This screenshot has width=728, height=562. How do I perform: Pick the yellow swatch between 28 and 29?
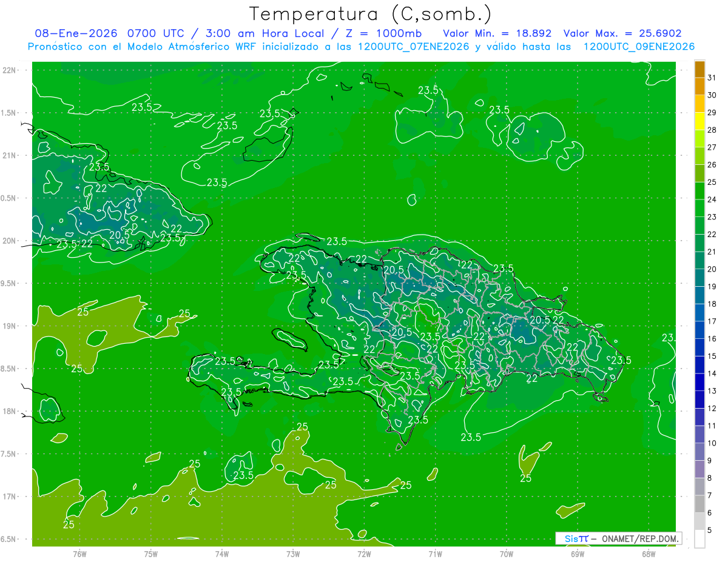click(x=699, y=121)
